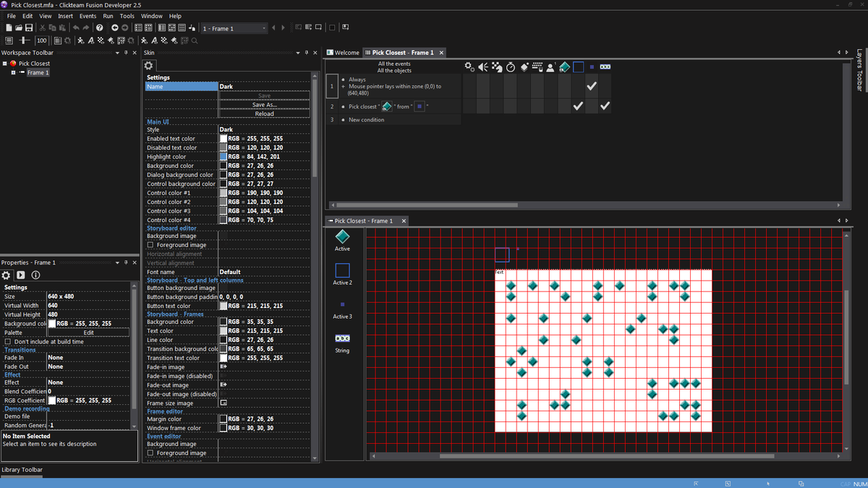Click the zoom value field showing 100
Screen dimensions: 868x488
(41, 40)
